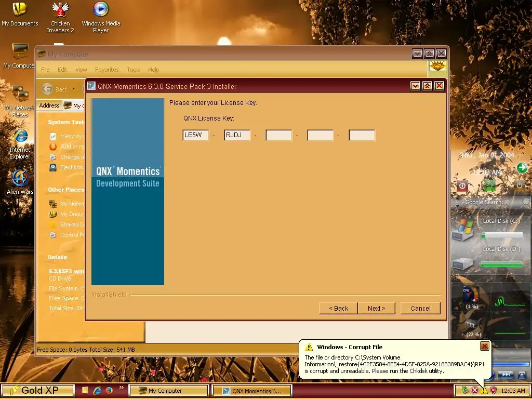This screenshot has width=532, height=399.
Task: Click the Local Disk (D:) drive icon in sidebar
Action: point(463,263)
